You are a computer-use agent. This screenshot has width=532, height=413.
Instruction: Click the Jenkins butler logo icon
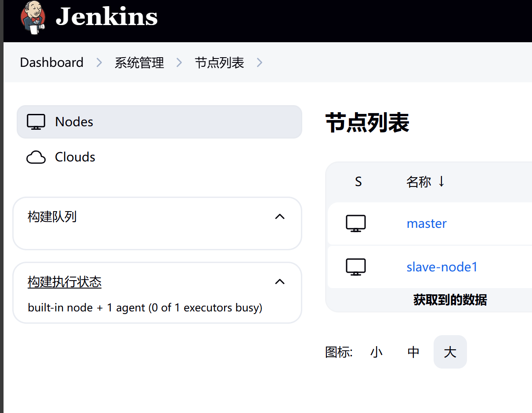point(33,17)
